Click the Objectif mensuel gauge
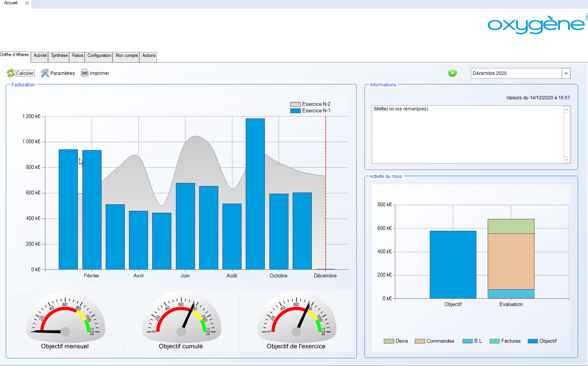588x366 pixels. pos(65,319)
